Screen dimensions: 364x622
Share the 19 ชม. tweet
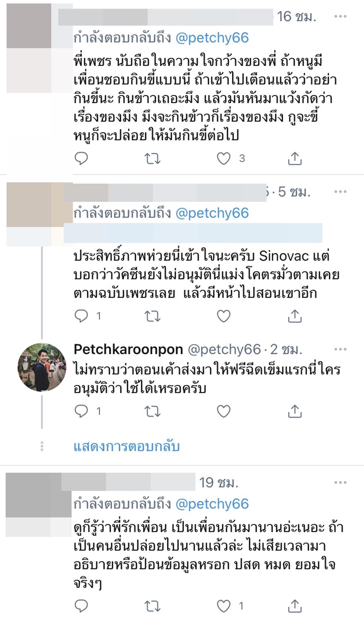[x=295, y=606]
